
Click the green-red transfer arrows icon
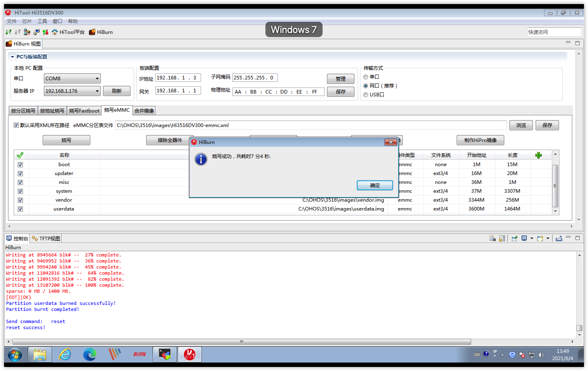coord(46,32)
